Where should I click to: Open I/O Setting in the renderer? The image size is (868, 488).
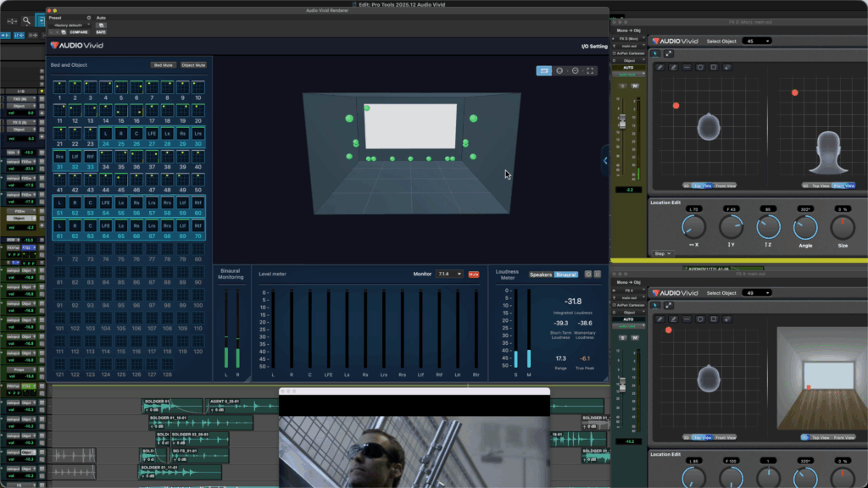pos(594,47)
